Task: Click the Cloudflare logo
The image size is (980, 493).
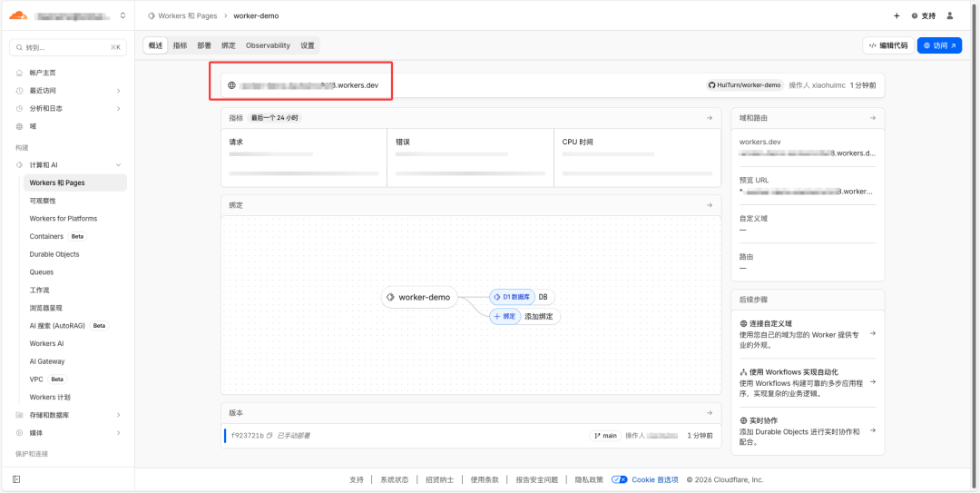Action: tap(18, 15)
